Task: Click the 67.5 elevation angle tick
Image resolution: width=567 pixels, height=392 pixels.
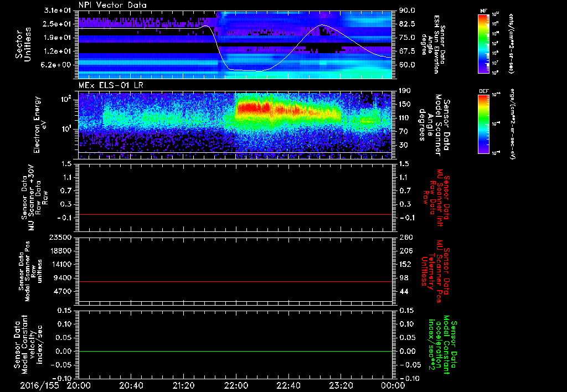Action: tap(407, 51)
